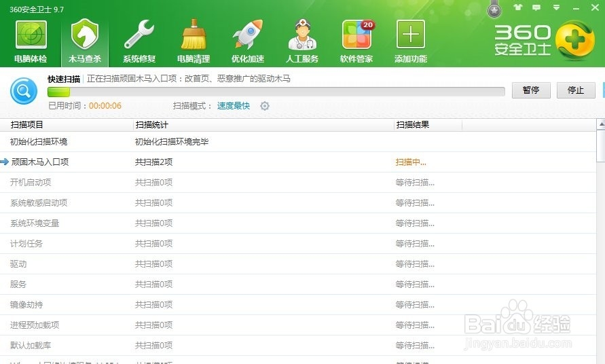Select 驱动 row
The width and height of the screenshot is (605, 364).
click(x=298, y=264)
